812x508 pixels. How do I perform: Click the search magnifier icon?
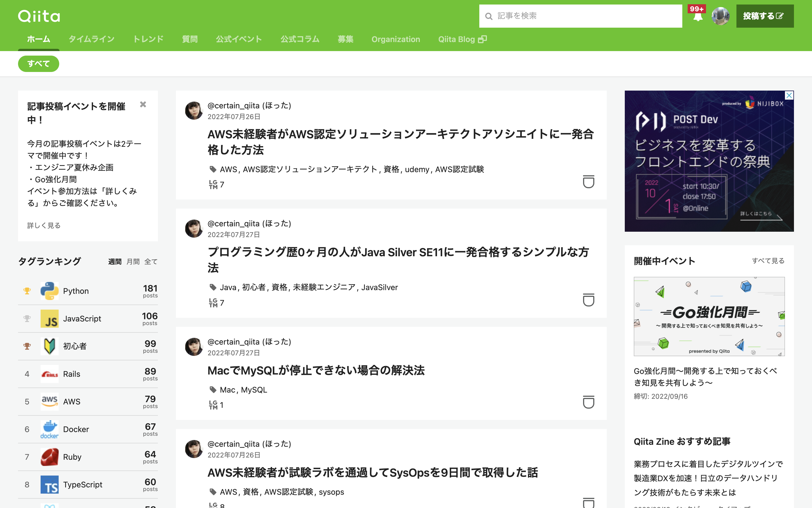click(489, 16)
